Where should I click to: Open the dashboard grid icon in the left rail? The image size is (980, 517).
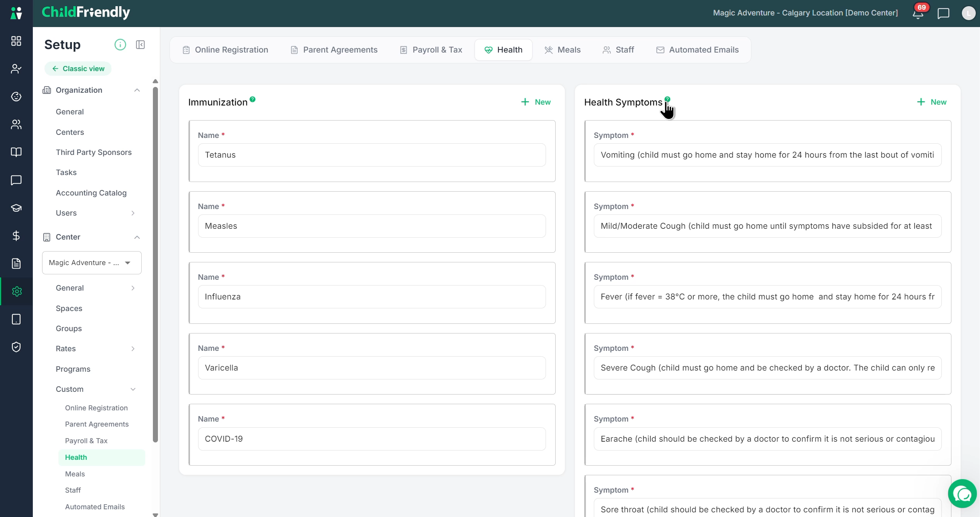click(16, 41)
